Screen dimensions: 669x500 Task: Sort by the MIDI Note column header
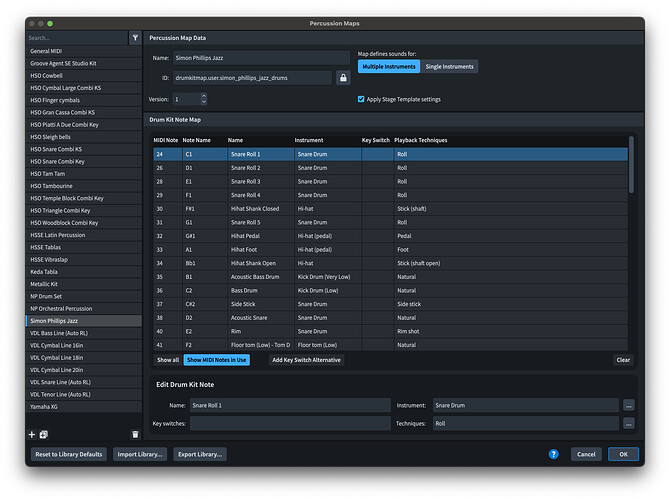pos(166,140)
